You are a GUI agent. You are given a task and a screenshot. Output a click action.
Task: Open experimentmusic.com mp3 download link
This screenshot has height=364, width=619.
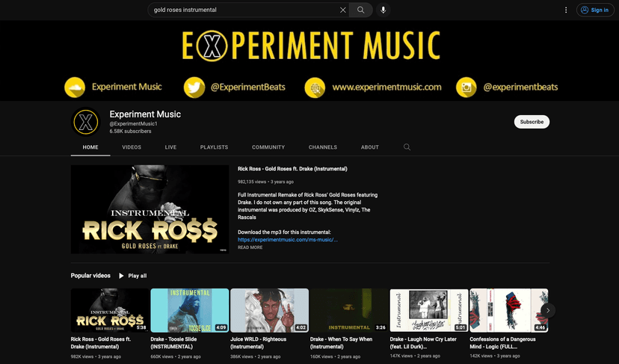287,240
